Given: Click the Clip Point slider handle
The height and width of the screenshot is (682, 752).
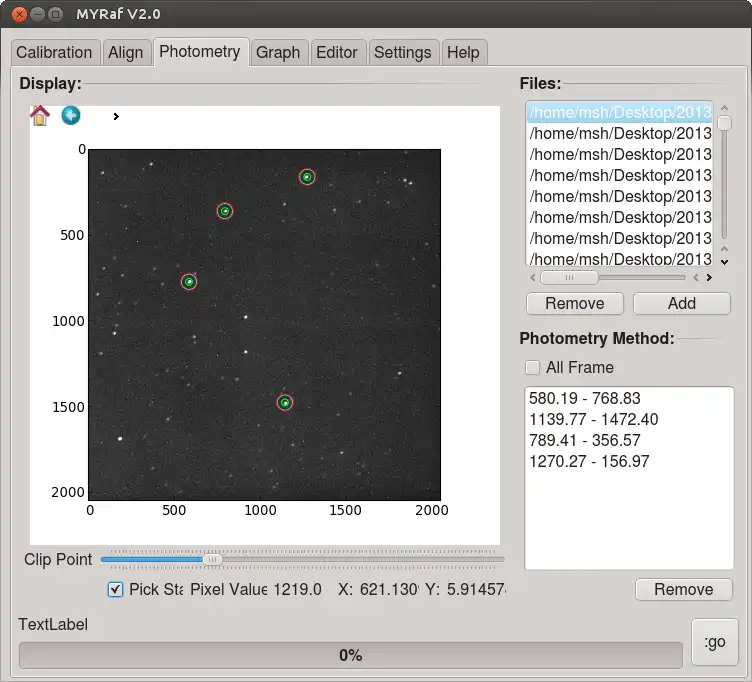Looking at the screenshot, I should click(x=212, y=559).
